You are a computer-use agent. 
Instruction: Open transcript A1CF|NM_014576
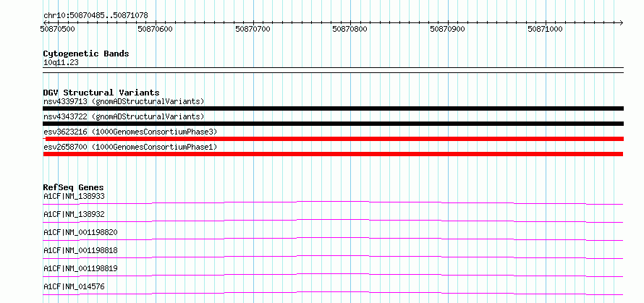(x=74, y=286)
